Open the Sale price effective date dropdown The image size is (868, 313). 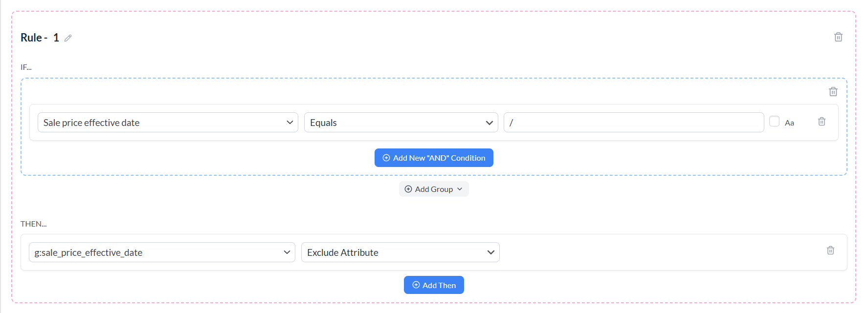click(167, 123)
